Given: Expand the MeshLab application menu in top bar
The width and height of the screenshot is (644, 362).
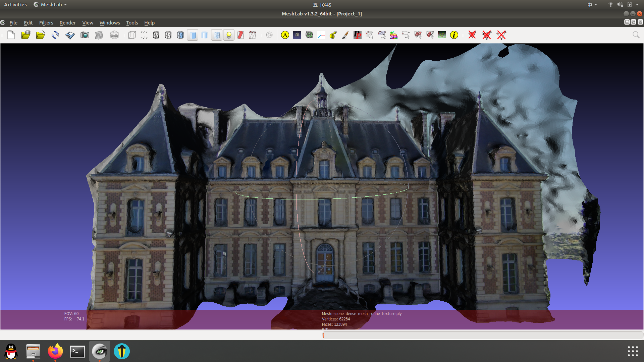Looking at the screenshot, I should tap(50, 5).
